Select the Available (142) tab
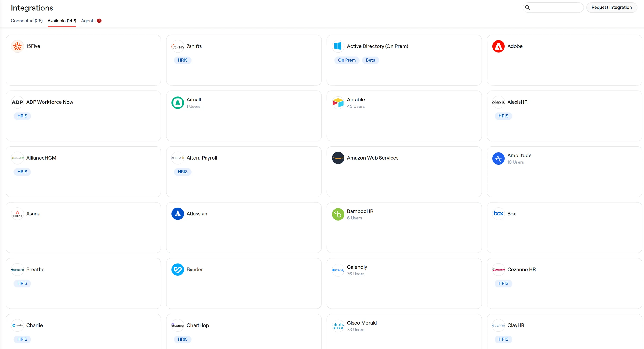 pos(62,21)
